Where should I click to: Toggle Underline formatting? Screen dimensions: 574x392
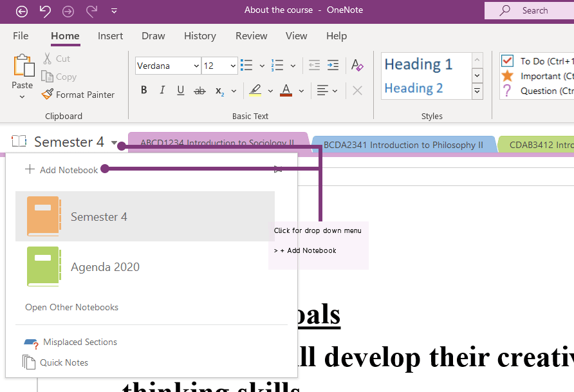(x=180, y=90)
